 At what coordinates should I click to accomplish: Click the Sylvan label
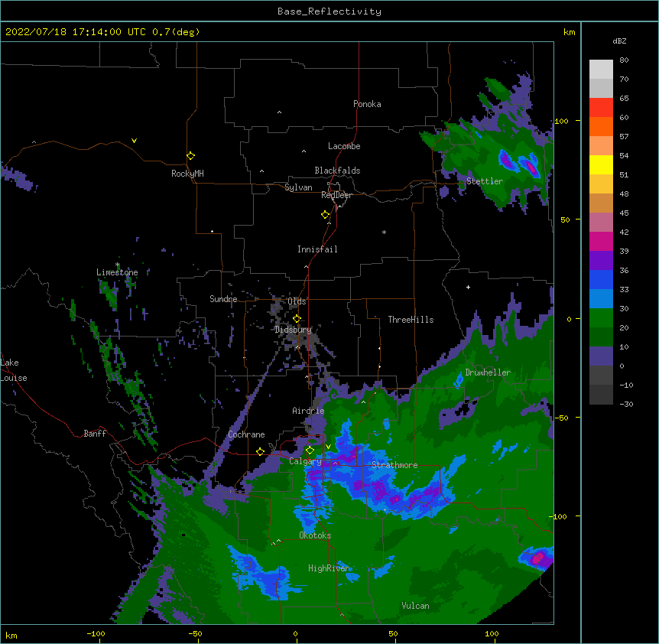click(x=298, y=187)
